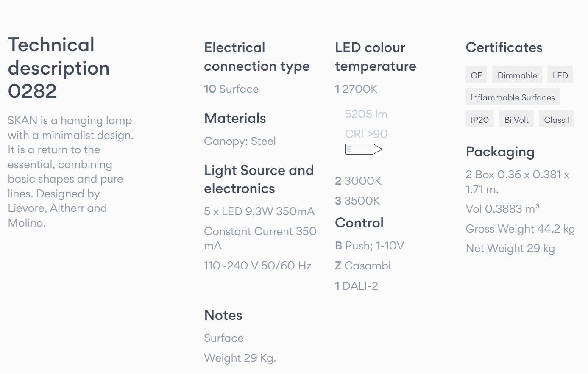This screenshot has height=374, width=588.
Task: Select the 3500K colour temperature option
Action: [x=357, y=201]
